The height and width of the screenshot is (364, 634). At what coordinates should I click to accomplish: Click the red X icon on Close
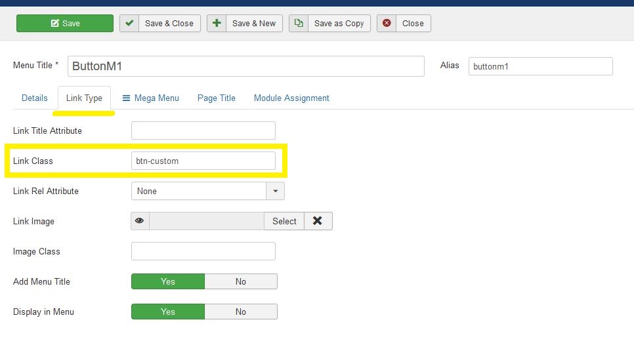(387, 23)
